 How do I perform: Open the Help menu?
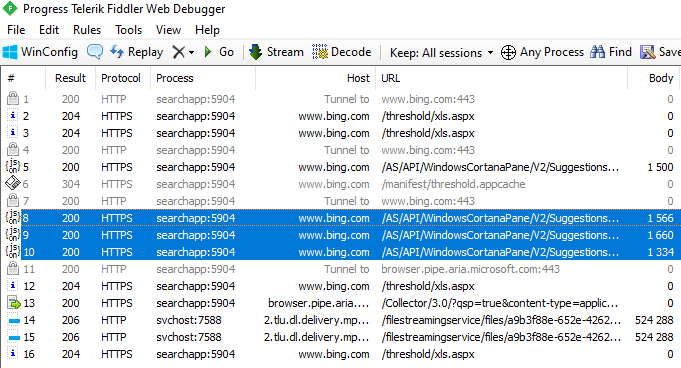click(x=207, y=30)
